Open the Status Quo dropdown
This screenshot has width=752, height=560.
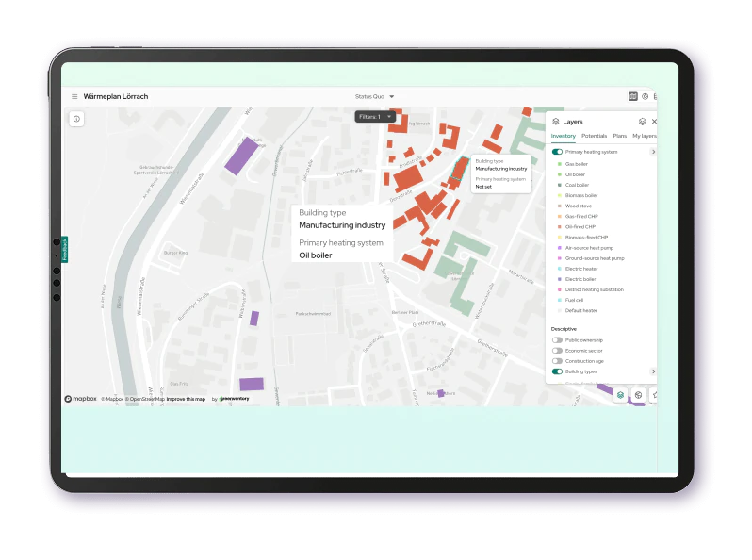(375, 96)
